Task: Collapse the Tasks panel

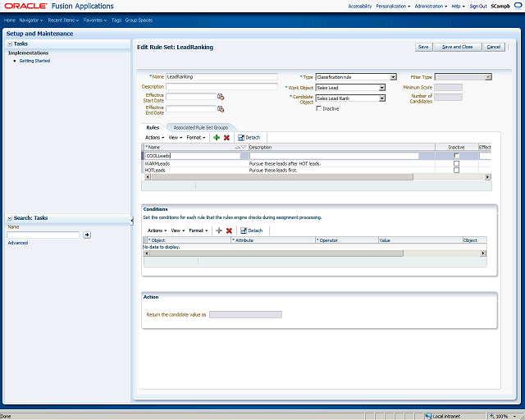Action: 10,43
